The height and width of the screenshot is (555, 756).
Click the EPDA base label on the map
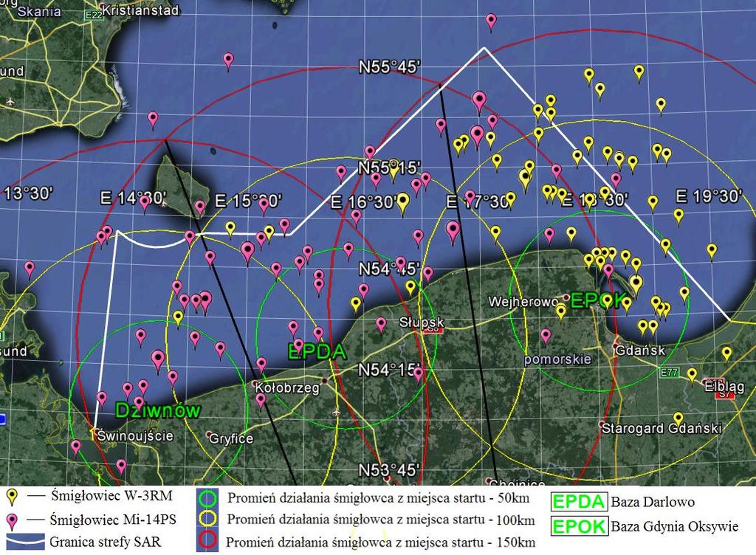click(x=317, y=352)
